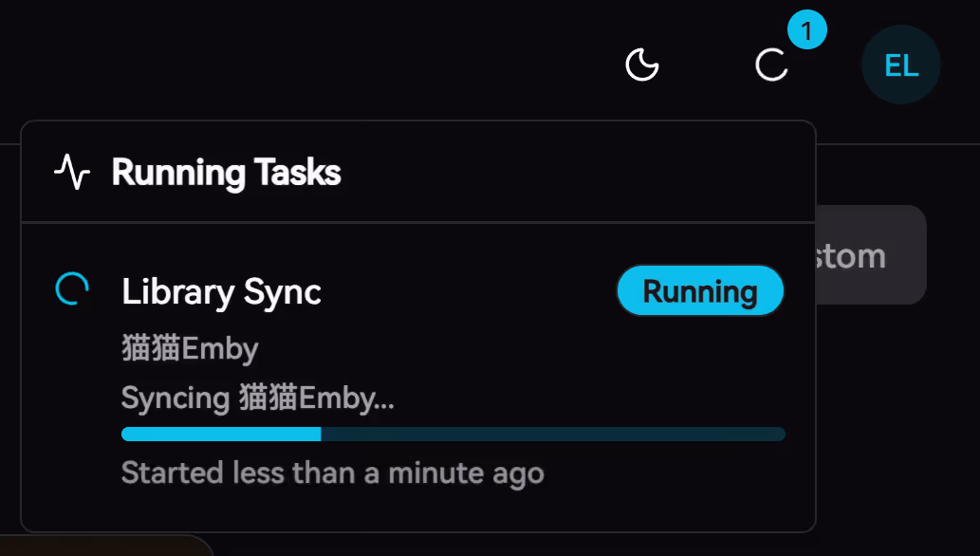Viewport: 980px width, 556px height.
Task: Click the pulse icon beside Running Tasks
Action: [x=72, y=173]
